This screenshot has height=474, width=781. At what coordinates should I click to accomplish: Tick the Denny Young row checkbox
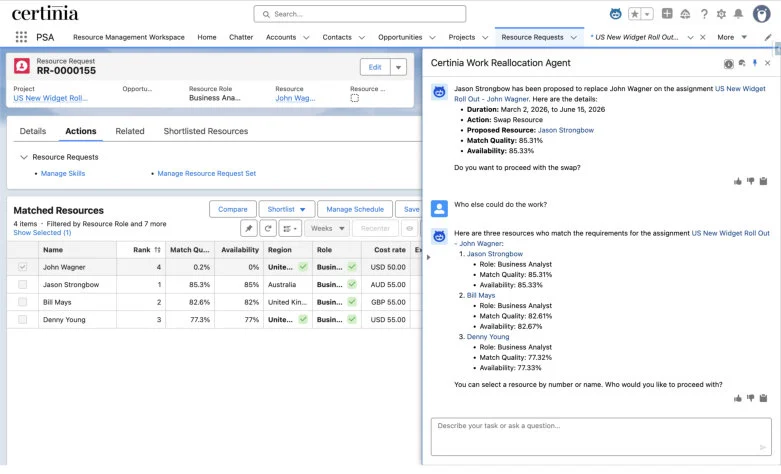(23, 320)
